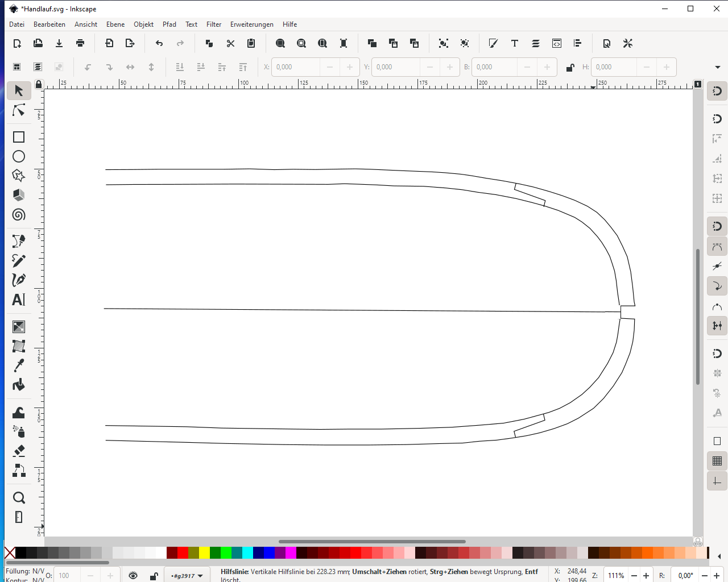Open the XML editor dialog icon

[x=557, y=43]
